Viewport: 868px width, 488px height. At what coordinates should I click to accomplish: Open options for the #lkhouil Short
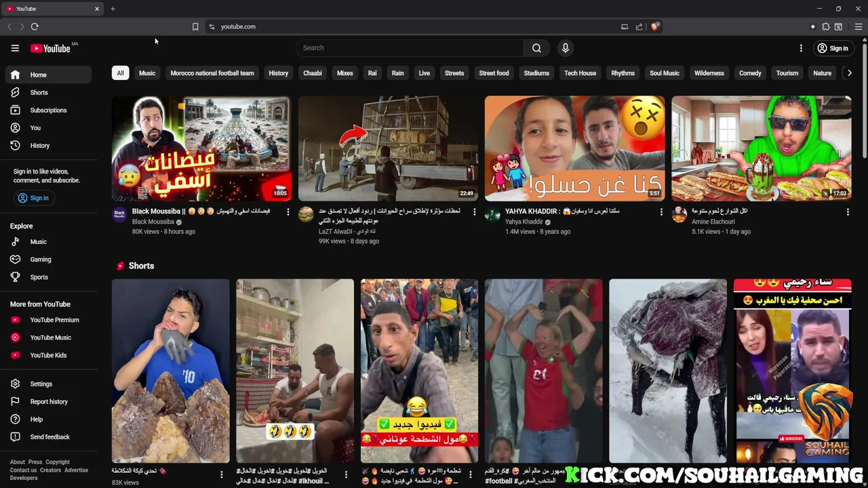(346, 474)
